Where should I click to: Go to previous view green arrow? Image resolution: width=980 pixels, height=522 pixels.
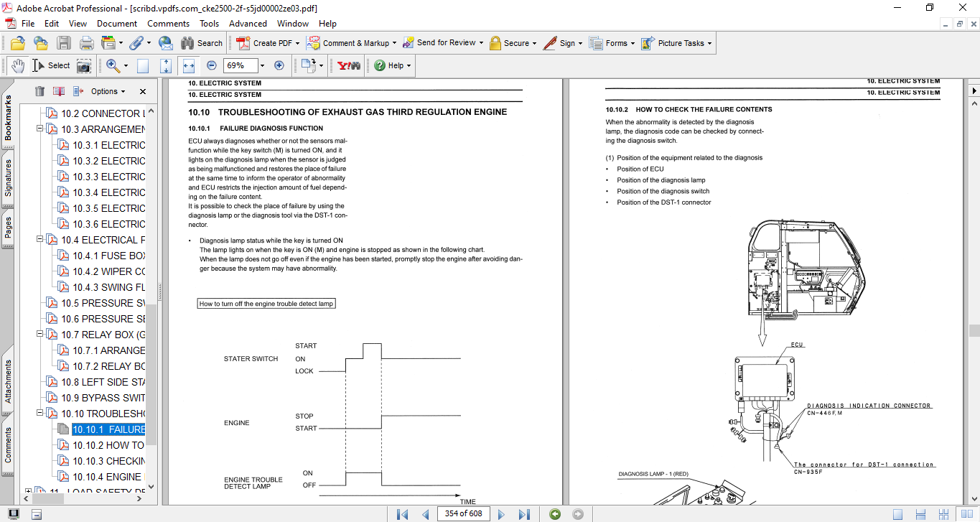click(x=554, y=513)
